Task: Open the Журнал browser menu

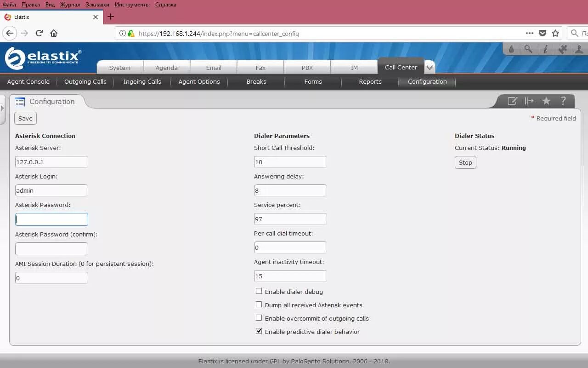Action: click(70, 5)
